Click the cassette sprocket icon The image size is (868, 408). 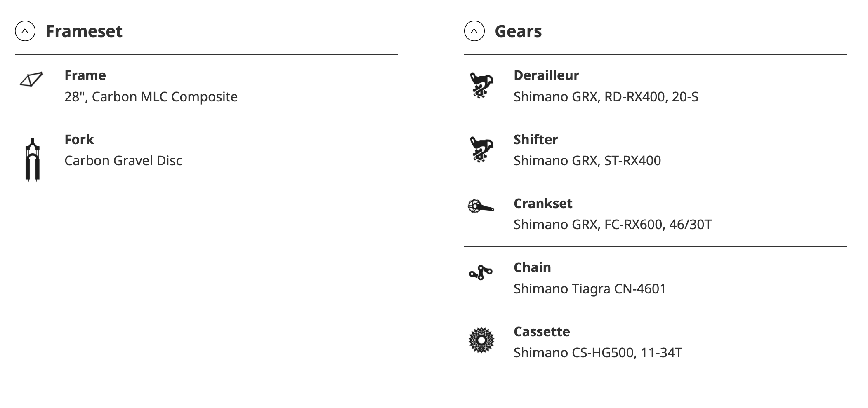click(x=481, y=340)
